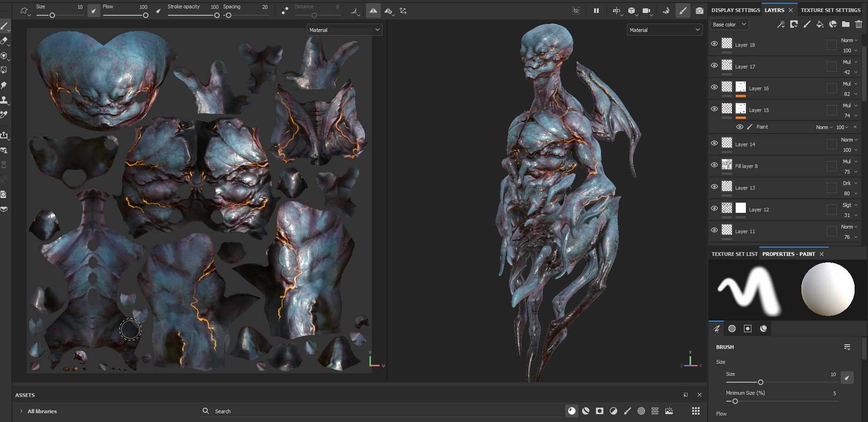This screenshot has width=868, height=422.
Task: Open the 3D view Material dropdown
Action: pyautogui.click(x=664, y=30)
